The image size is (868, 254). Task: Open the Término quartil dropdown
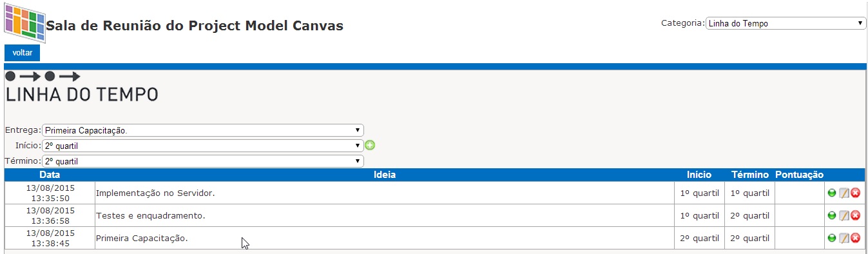click(203, 161)
